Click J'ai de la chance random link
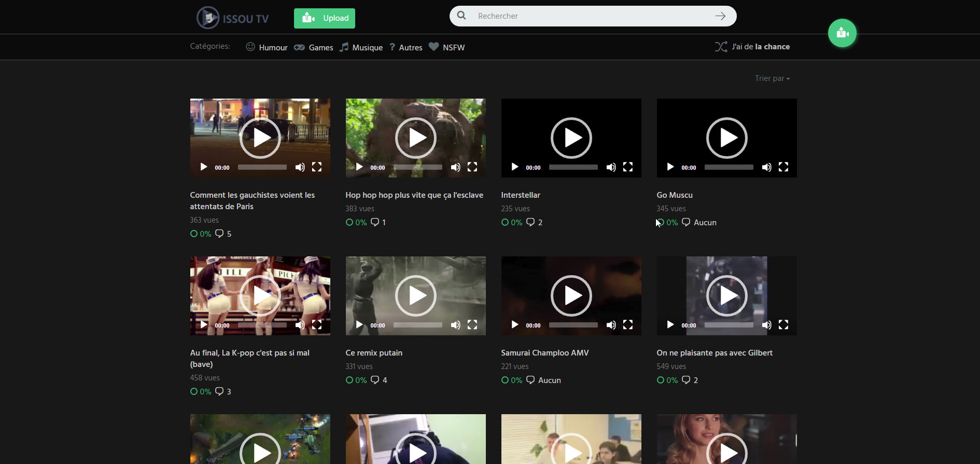 752,47
